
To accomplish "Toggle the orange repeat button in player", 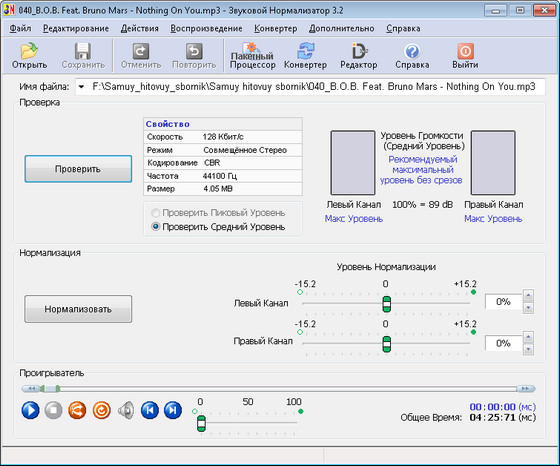I will point(101,410).
